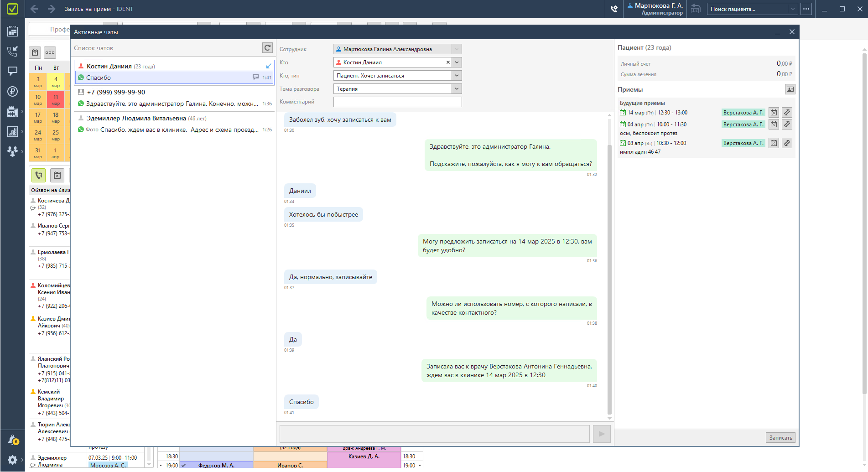The height and width of the screenshot is (472, 868).
Task: Click the Записать button
Action: click(x=780, y=438)
